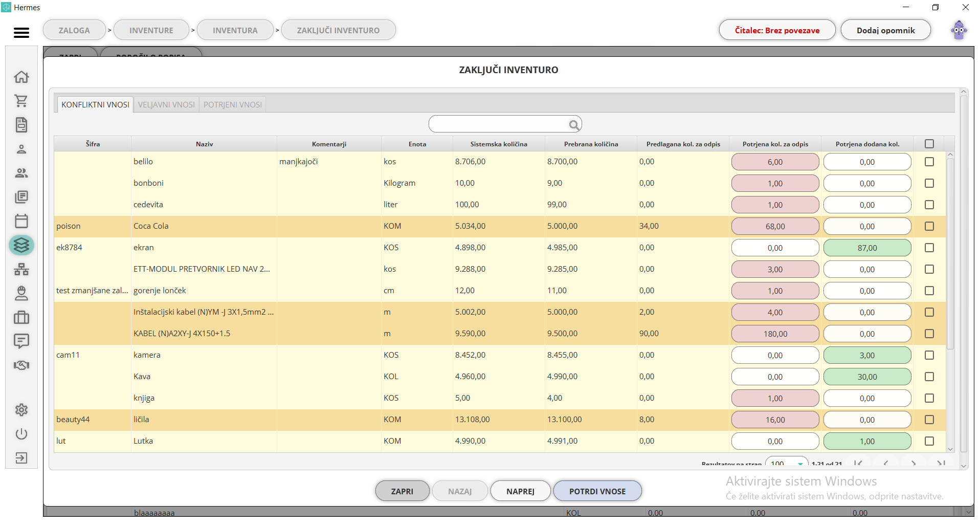The width and height of the screenshot is (980, 526).
Task: Select the highlighted stock layers icon
Action: (x=21, y=245)
